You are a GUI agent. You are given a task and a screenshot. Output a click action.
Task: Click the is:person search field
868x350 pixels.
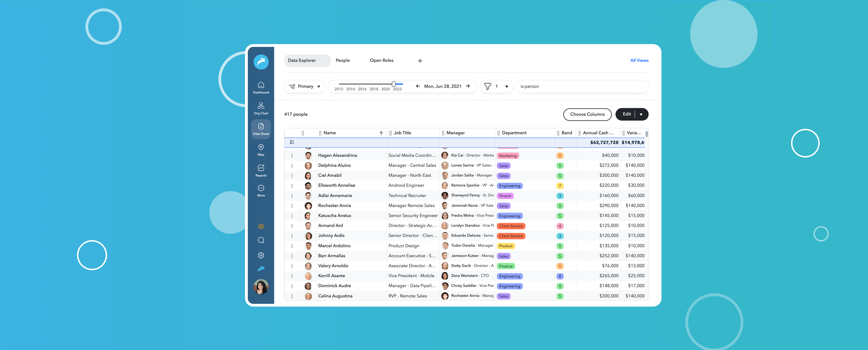pyautogui.click(x=582, y=86)
